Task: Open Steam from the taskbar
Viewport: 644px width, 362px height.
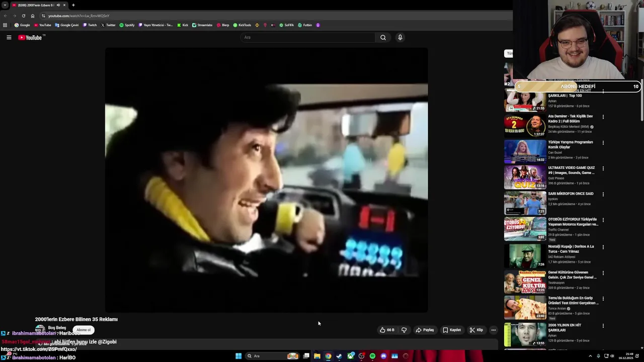Action: (339, 356)
